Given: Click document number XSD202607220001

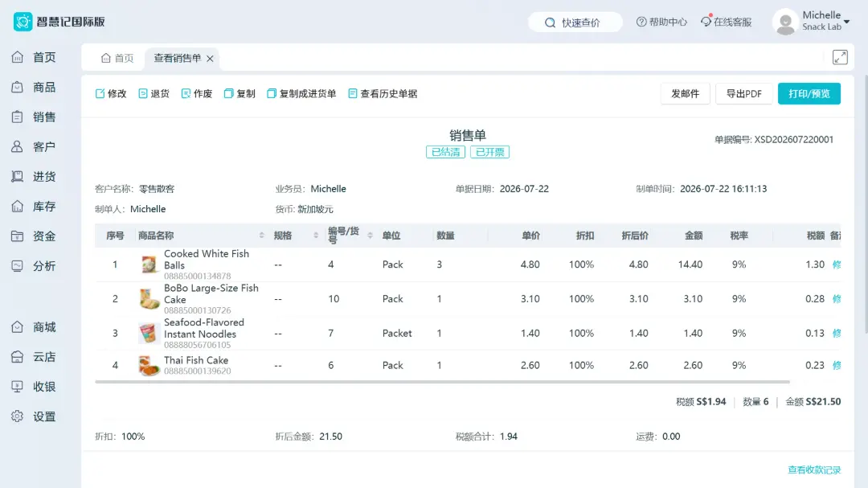Looking at the screenshot, I should pyautogui.click(x=794, y=140).
